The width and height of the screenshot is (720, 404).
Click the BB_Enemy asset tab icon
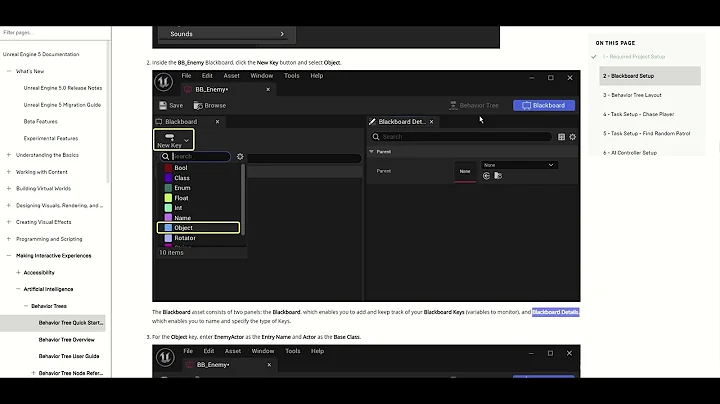(188, 90)
